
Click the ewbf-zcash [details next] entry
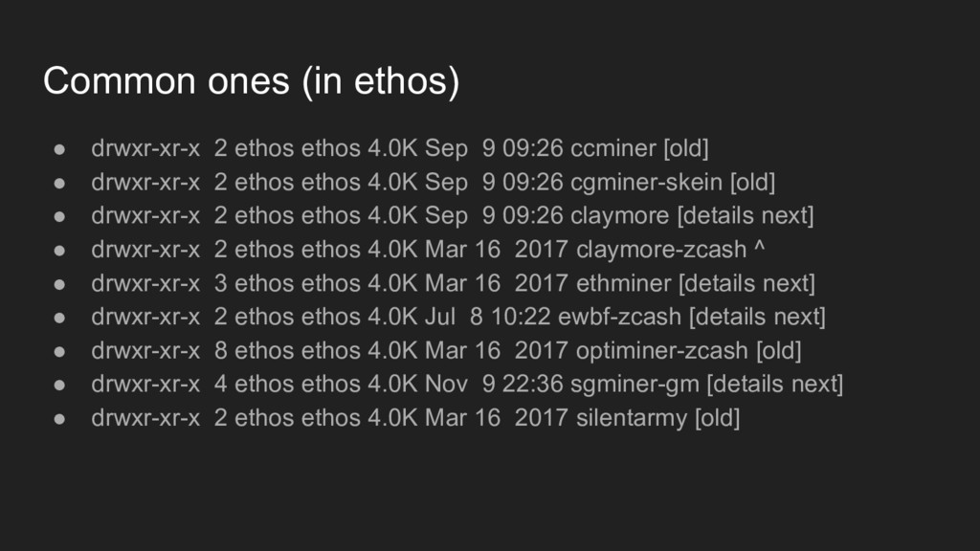click(x=458, y=317)
